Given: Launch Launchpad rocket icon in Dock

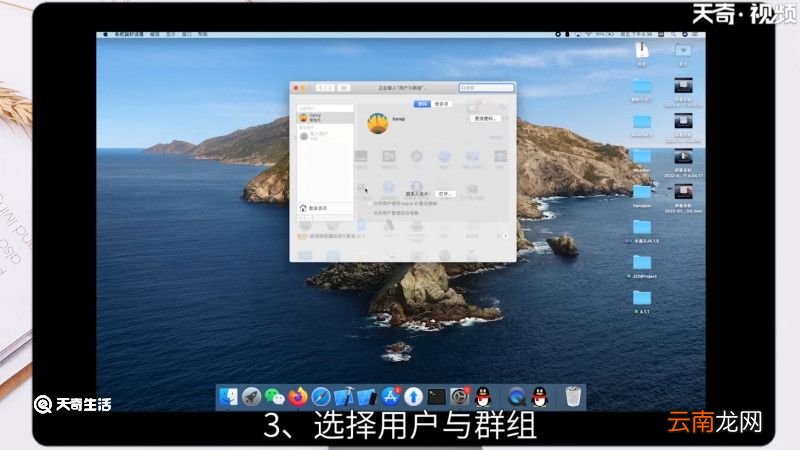Looking at the screenshot, I should tap(251, 396).
